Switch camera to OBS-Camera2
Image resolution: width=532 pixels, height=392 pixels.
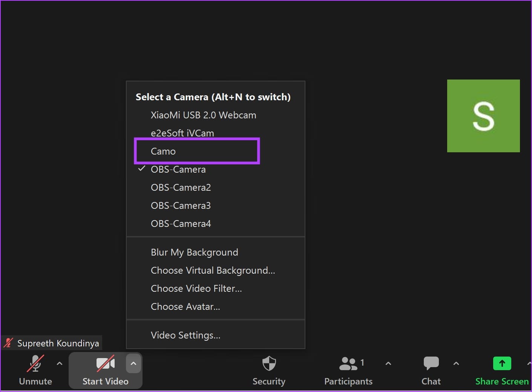216,187
